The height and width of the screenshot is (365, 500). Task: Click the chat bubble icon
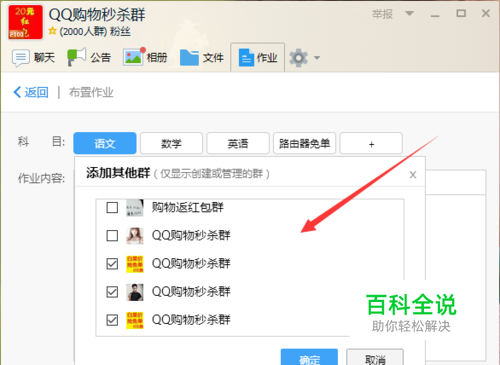click(x=21, y=58)
